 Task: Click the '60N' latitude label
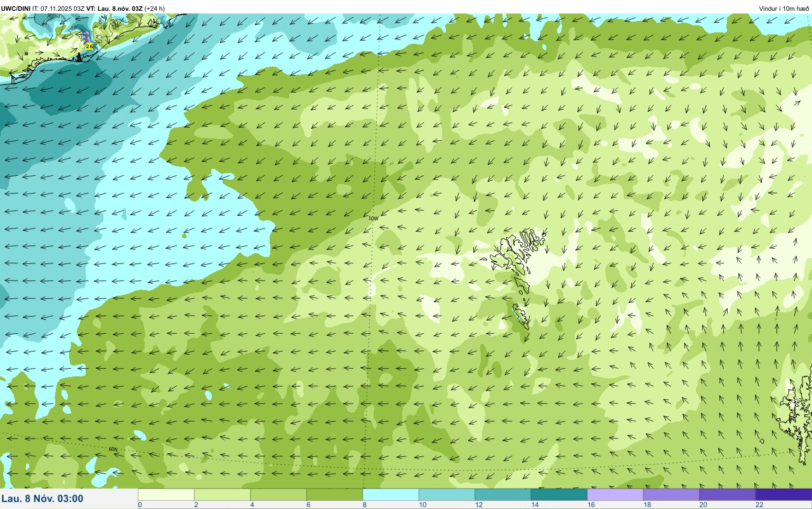tap(113, 449)
